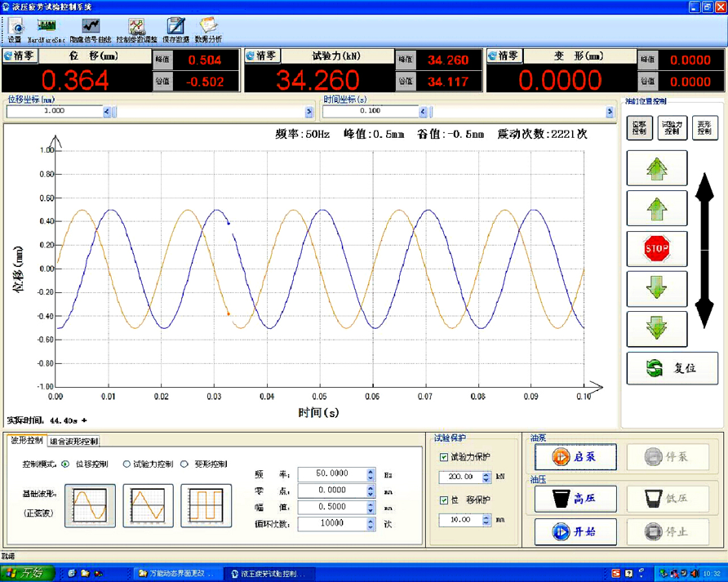
Task: Toggle the 试验力保护 checkbox
Action: [444, 458]
